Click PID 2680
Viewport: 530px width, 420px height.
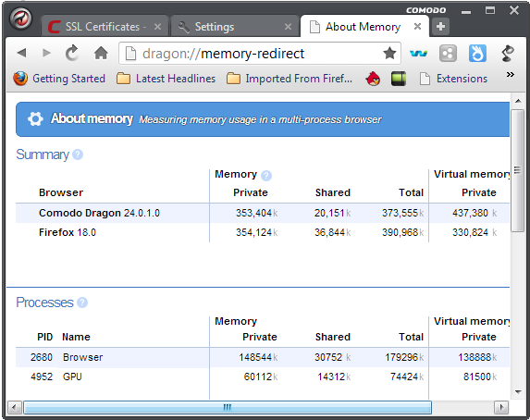point(42,357)
